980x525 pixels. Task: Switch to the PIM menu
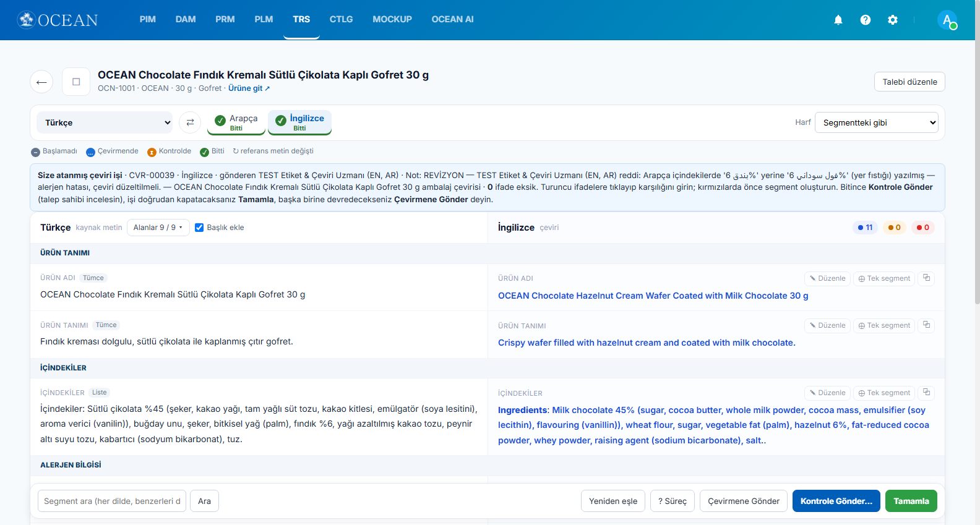tap(148, 19)
